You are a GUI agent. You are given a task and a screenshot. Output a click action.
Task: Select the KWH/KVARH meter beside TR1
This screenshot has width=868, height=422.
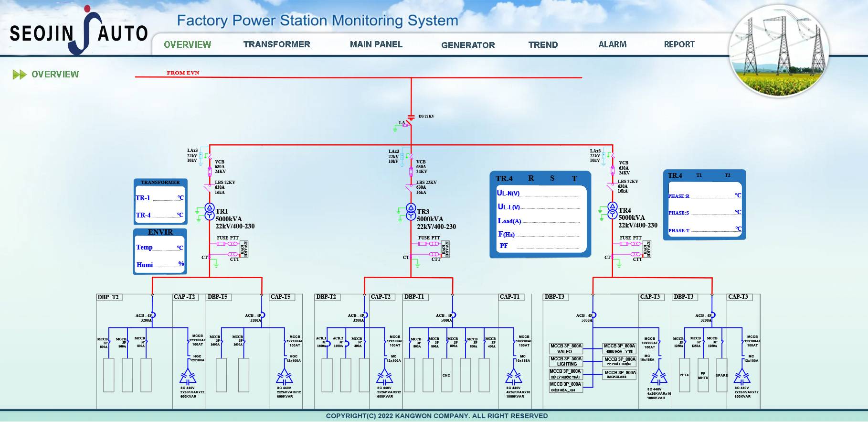click(244, 249)
